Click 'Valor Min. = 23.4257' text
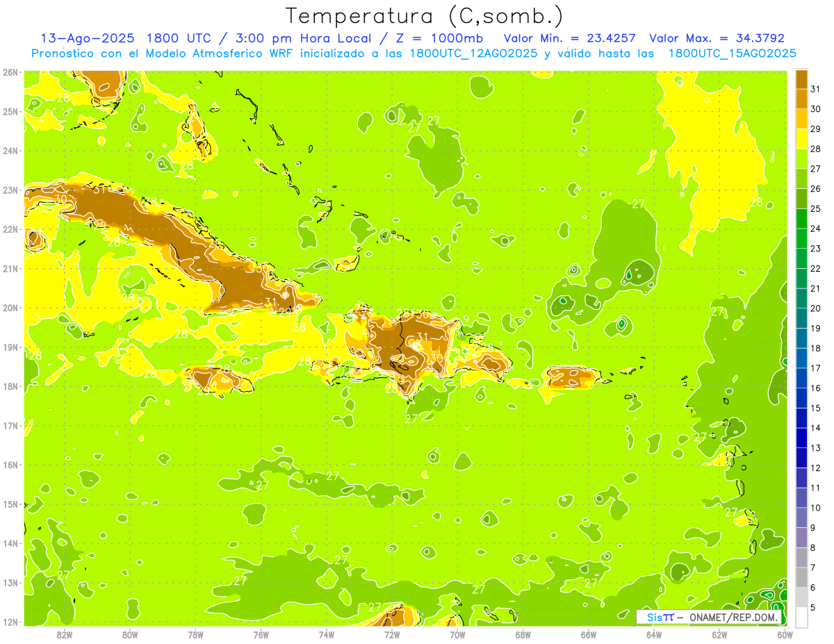Image resolution: width=834 pixels, height=644 pixels. [x=571, y=38]
